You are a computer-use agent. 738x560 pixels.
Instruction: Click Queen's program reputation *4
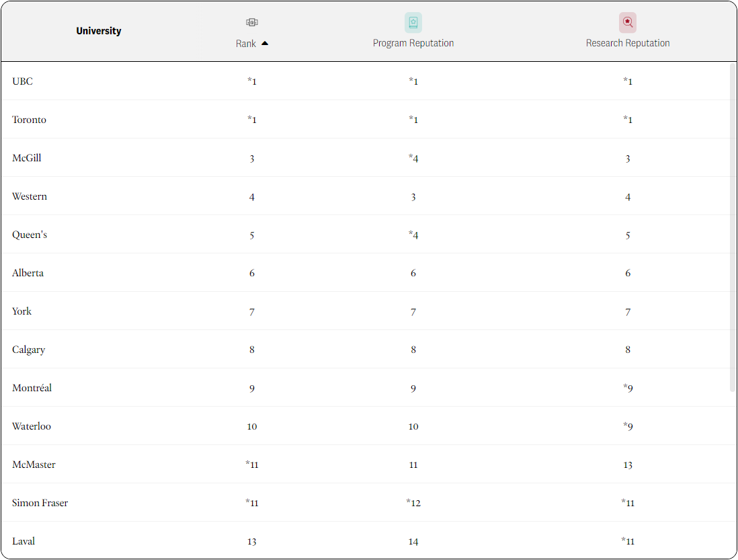click(413, 235)
